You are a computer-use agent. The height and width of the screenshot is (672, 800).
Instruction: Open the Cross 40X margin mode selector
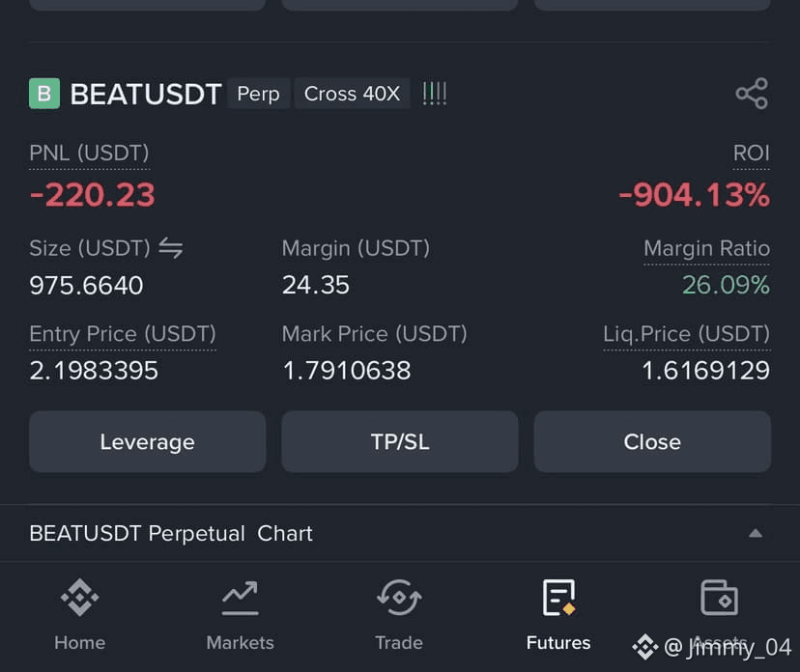[x=352, y=93]
